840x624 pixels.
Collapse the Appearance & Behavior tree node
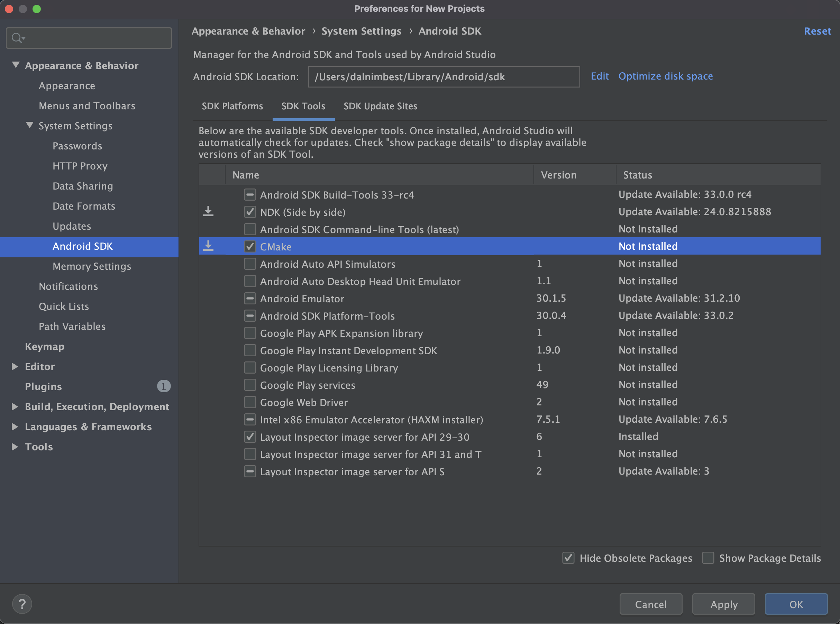click(x=16, y=65)
